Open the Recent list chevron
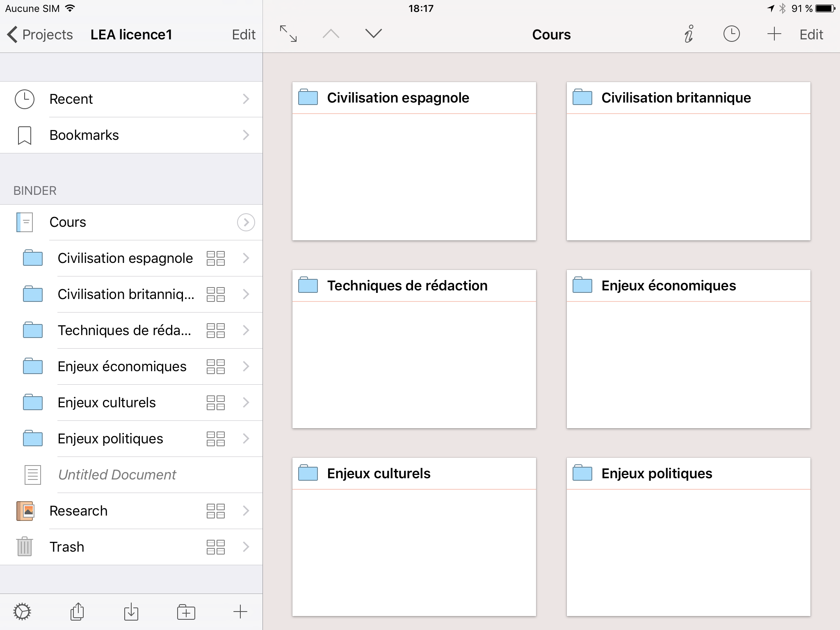840x630 pixels. click(x=246, y=99)
